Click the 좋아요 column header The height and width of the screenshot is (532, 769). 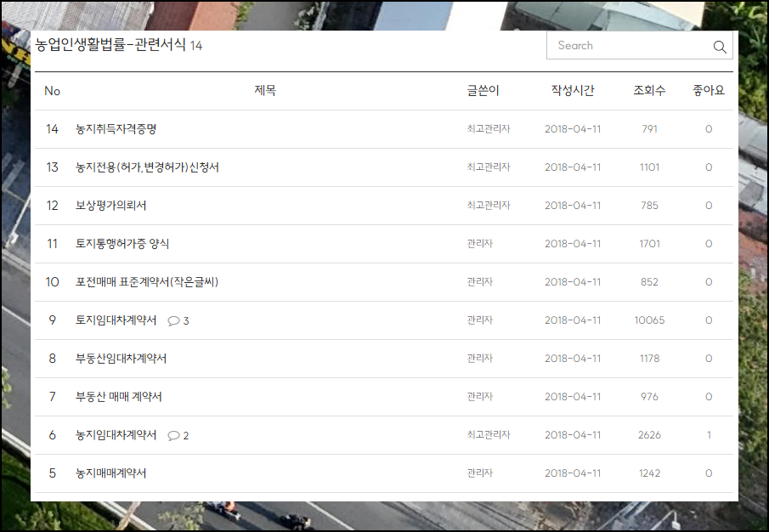709,90
